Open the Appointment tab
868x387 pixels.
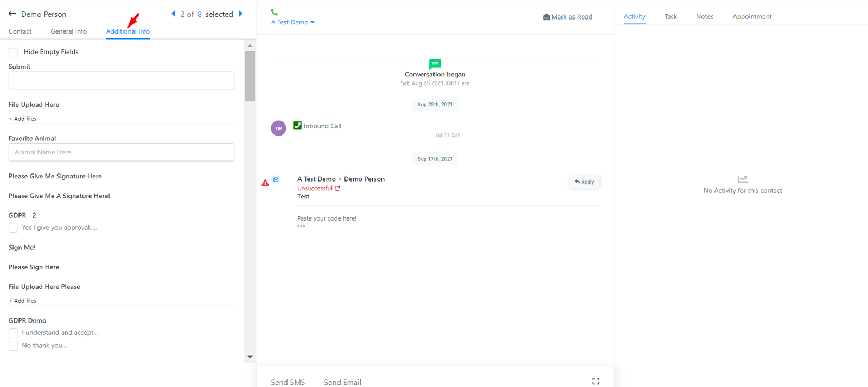tap(752, 17)
